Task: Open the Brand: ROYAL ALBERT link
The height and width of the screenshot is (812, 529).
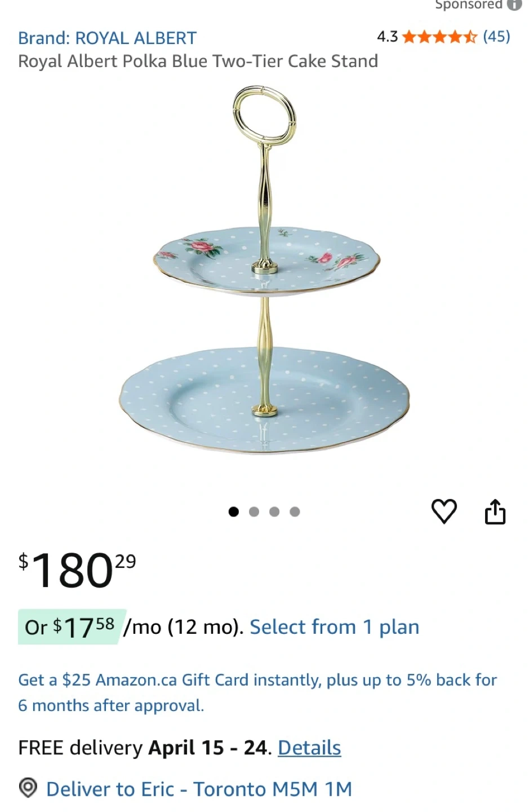Action: pyautogui.click(x=108, y=38)
